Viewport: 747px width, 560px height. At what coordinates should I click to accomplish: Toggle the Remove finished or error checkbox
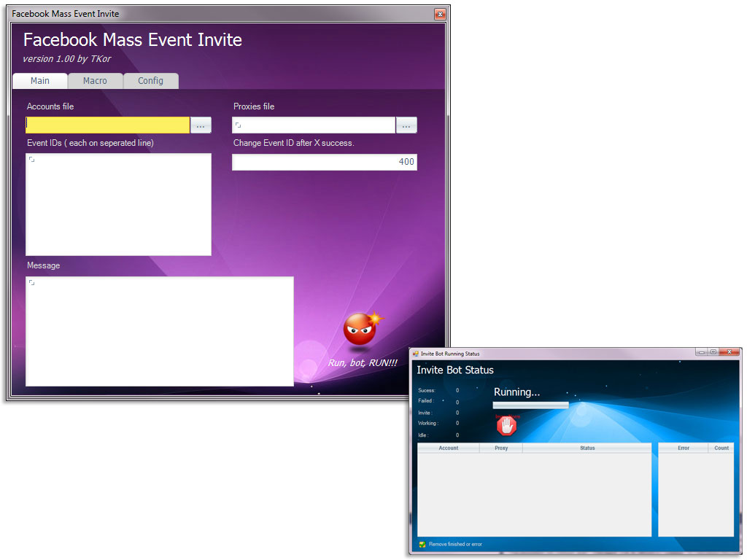422,544
